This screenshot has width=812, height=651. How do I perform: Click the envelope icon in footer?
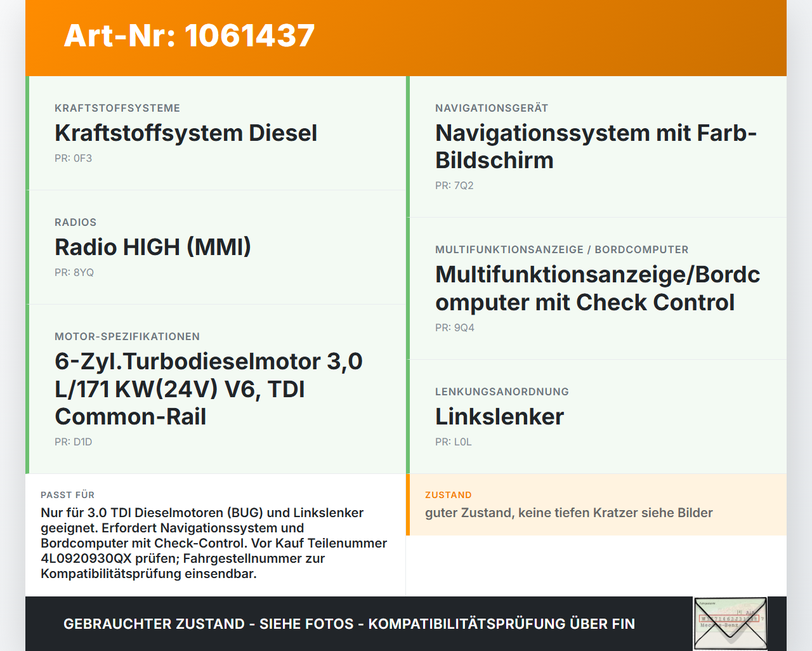[x=730, y=624]
